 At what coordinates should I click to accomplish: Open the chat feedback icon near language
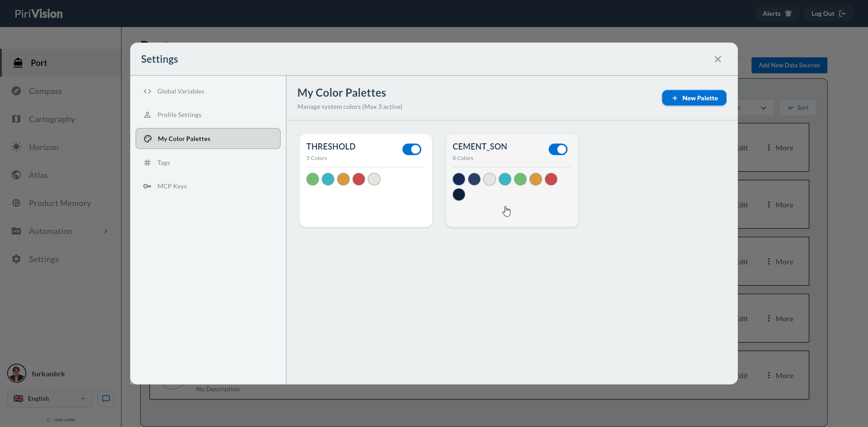point(106,399)
